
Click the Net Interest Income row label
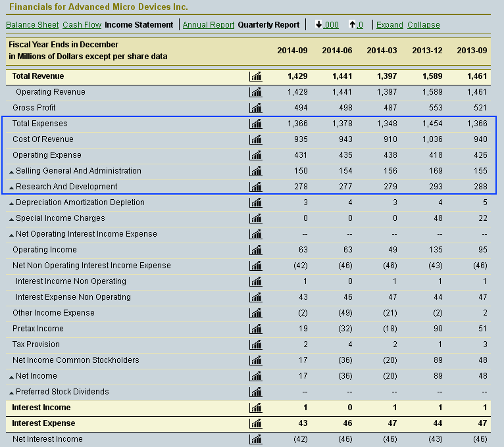(x=47, y=439)
